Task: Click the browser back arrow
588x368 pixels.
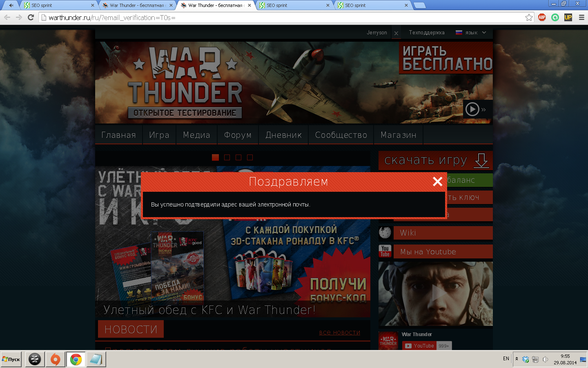Action: click(x=7, y=17)
